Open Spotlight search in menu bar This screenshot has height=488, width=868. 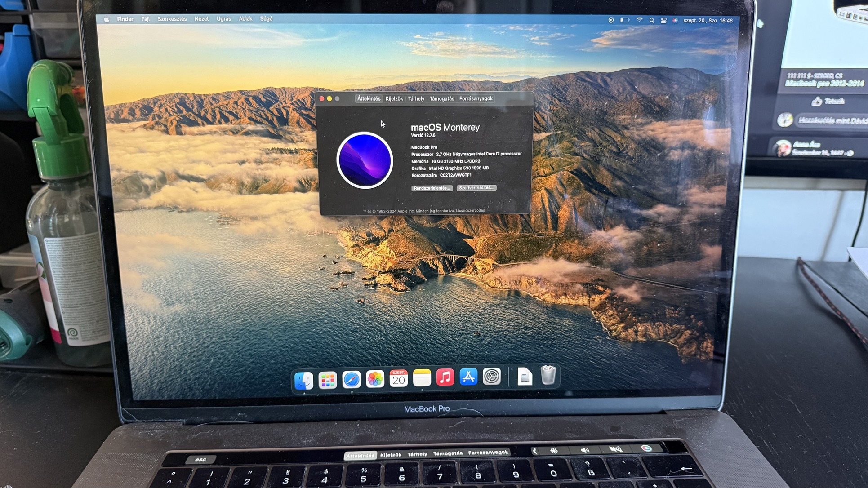pyautogui.click(x=652, y=20)
